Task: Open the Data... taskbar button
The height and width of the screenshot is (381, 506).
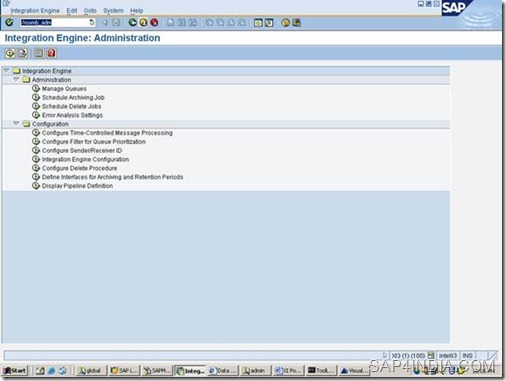Action: click(x=223, y=370)
